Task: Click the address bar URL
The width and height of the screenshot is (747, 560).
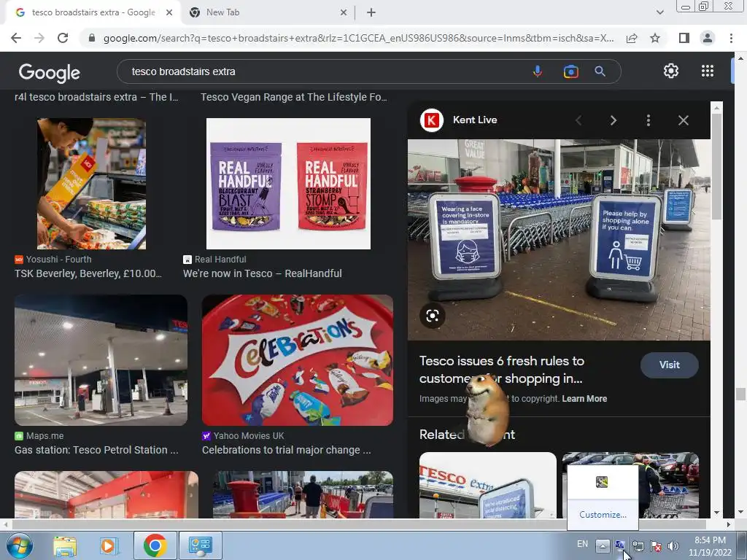Action: tap(358, 38)
